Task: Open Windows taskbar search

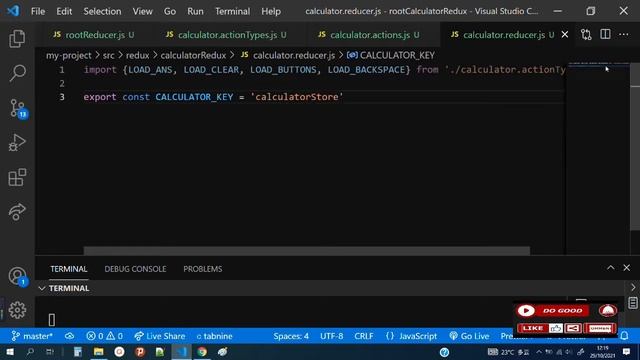Action: click(30, 352)
